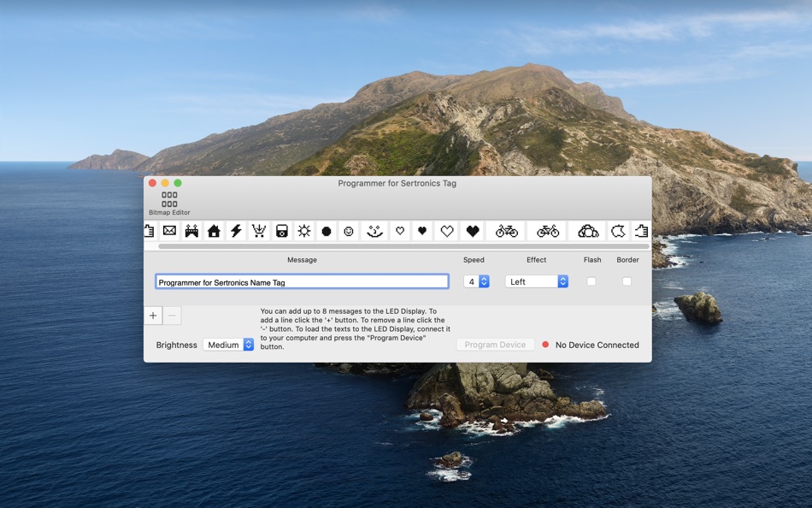Open the Speed dropdown showing 4
Viewport: 812px width, 508px height.
(x=476, y=281)
